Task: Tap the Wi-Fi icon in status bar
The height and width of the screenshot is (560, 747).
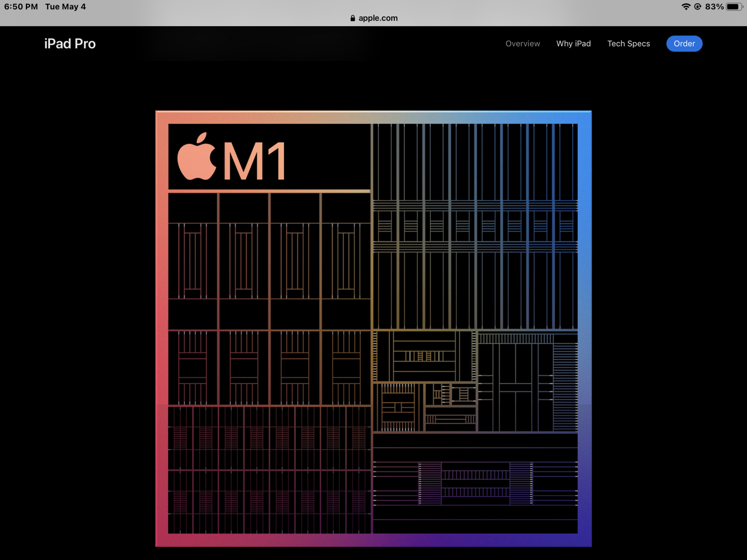Action: (686, 7)
